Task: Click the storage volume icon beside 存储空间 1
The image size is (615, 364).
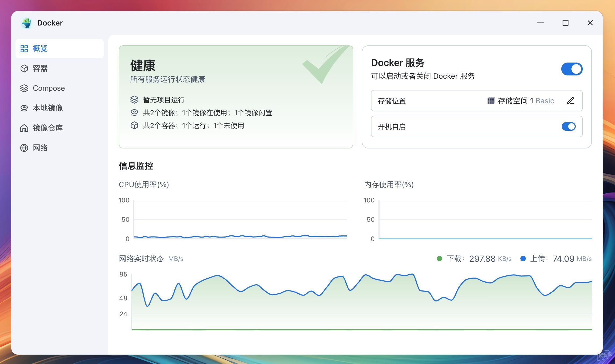Action: click(491, 101)
